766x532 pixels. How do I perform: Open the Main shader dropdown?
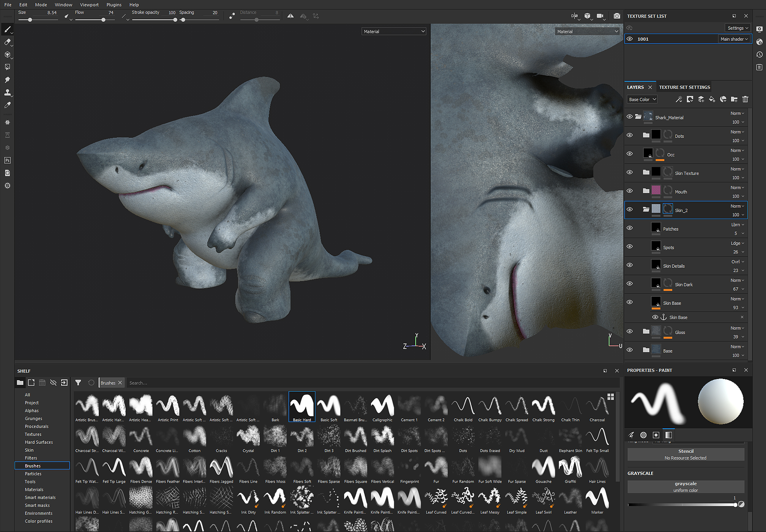(x=734, y=39)
